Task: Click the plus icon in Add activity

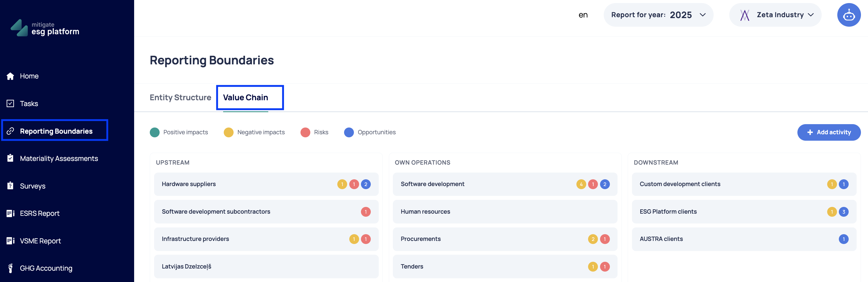Action: [810, 132]
